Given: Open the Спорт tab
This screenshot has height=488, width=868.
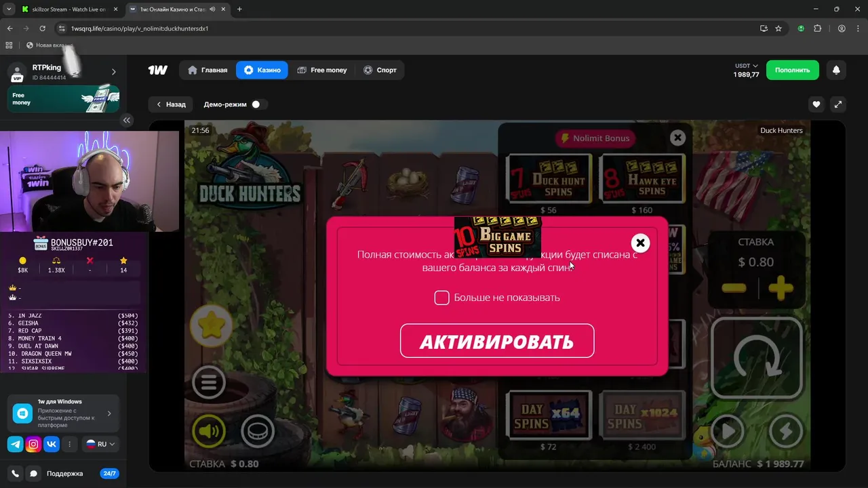Looking at the screenshot, I should click(x=380, y=70).
